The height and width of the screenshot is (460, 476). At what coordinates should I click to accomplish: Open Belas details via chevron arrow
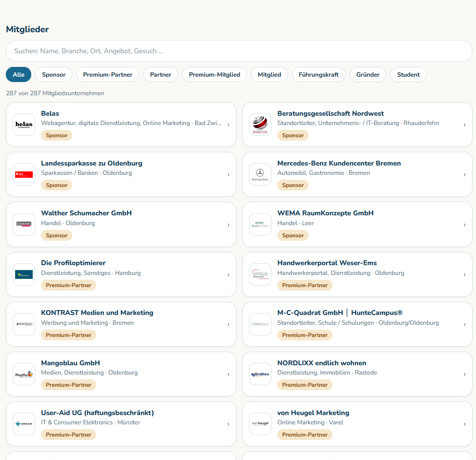pyautogui.click(x=228, y=125)
